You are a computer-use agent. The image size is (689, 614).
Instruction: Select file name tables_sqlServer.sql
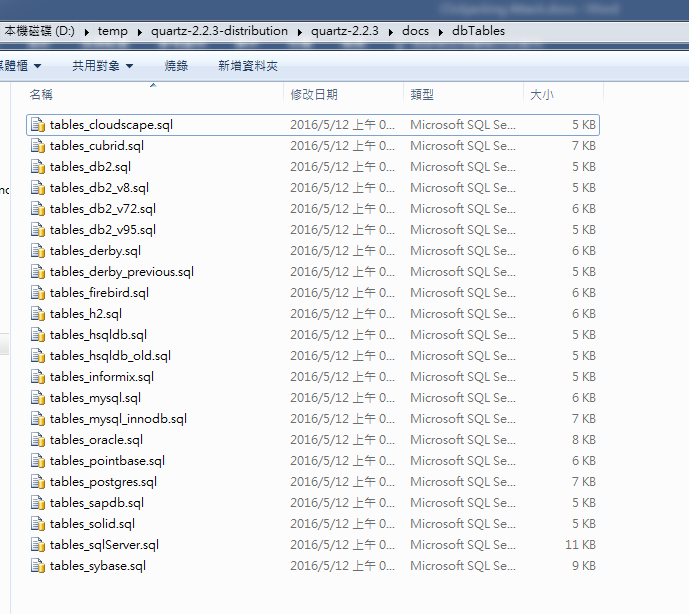[x=104, y=545]
